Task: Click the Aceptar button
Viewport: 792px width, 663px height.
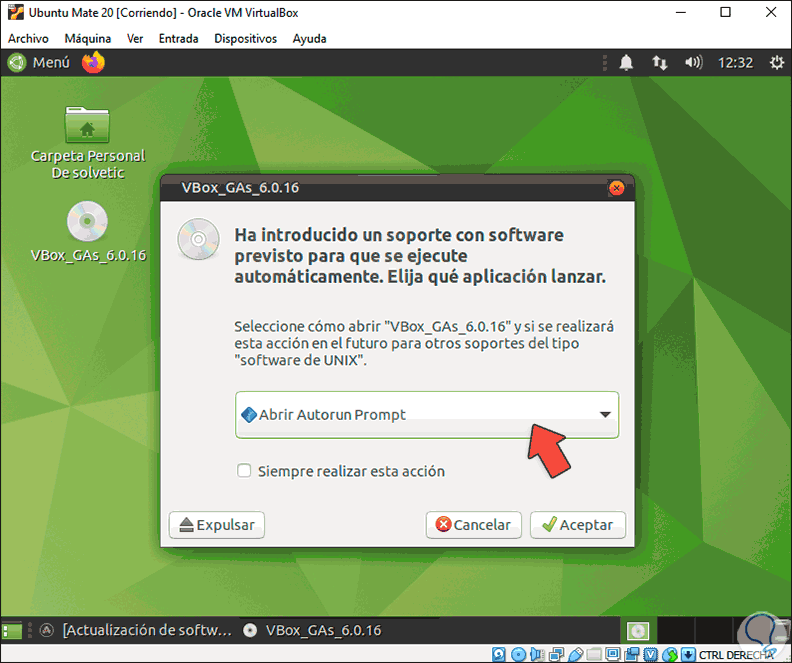Action: [x=578, y=525]
